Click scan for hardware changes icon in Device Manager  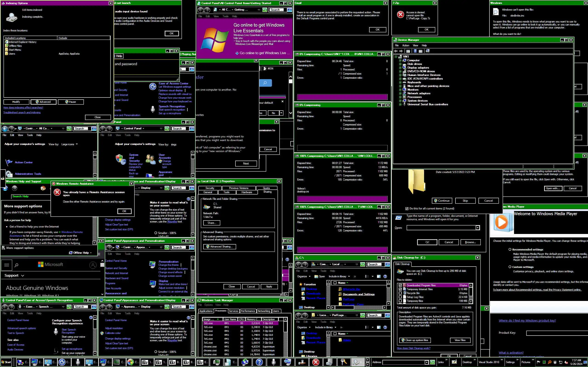coord(428,51)
